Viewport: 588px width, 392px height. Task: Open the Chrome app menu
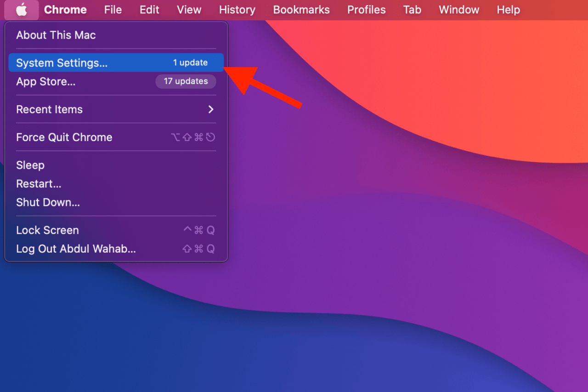65,10
